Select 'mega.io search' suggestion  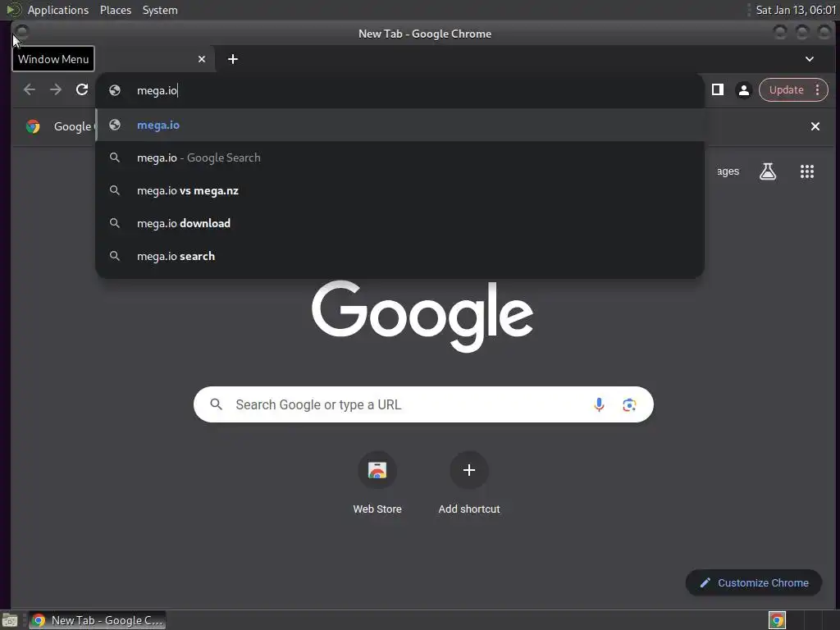point(399,256)
